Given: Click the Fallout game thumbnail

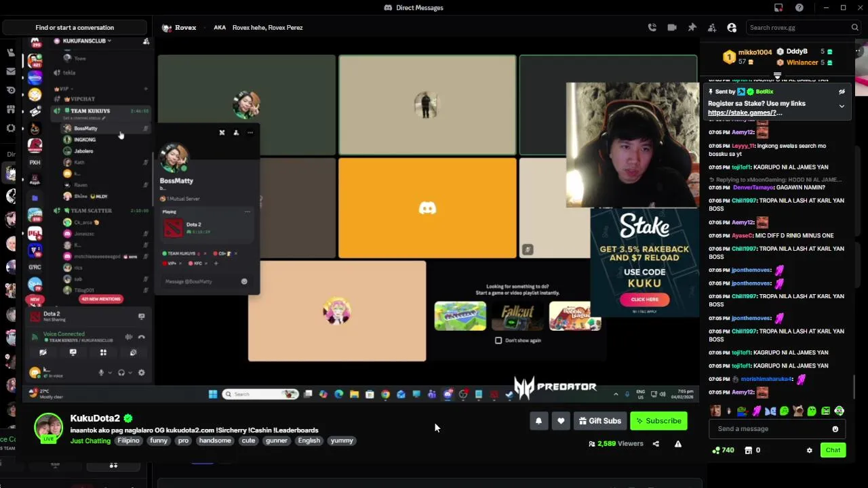Looking at the screenshot, I should [517, 316].
